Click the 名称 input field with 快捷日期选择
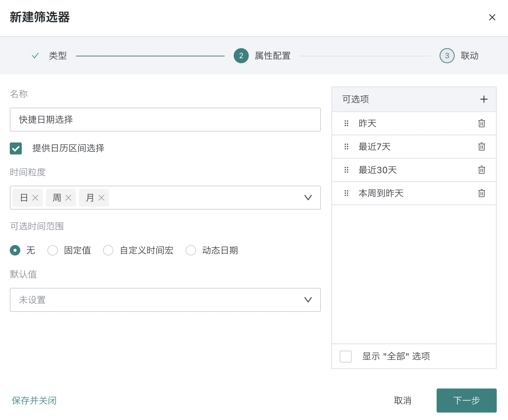 (x=165, y=119)
